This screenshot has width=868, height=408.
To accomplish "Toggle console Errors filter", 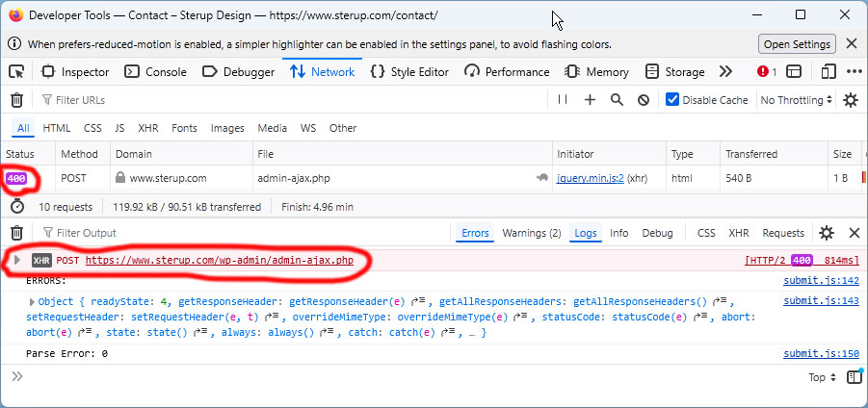I will pos(475,233).
